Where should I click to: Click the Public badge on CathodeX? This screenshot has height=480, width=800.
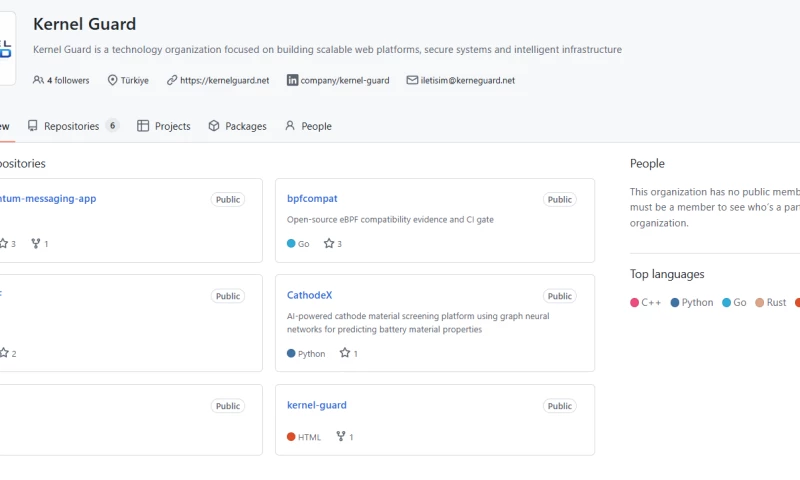(560, 296)
